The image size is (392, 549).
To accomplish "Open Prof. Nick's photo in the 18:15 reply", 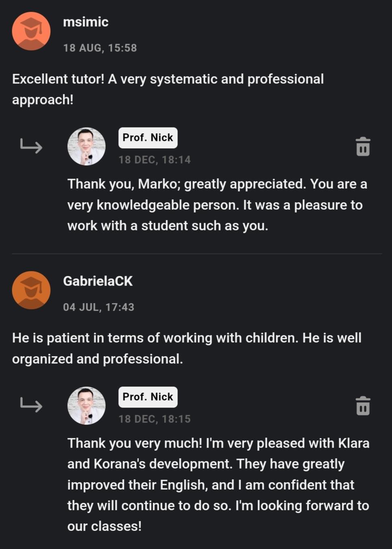I will pos(86,406).
